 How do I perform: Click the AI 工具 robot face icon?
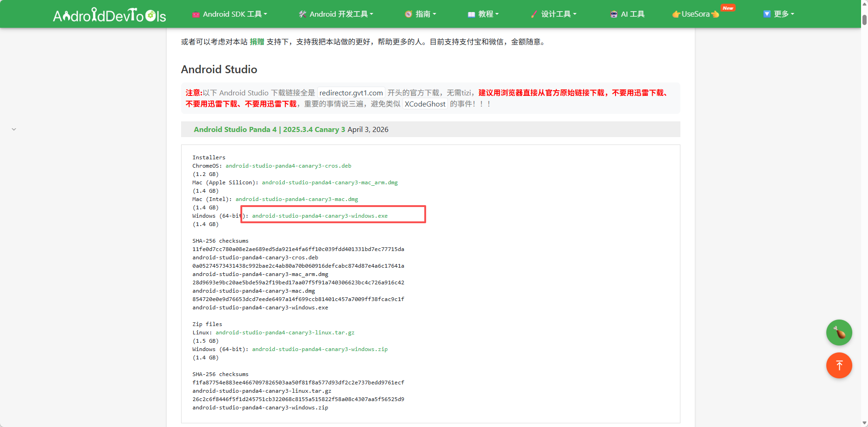coord(614,14)
